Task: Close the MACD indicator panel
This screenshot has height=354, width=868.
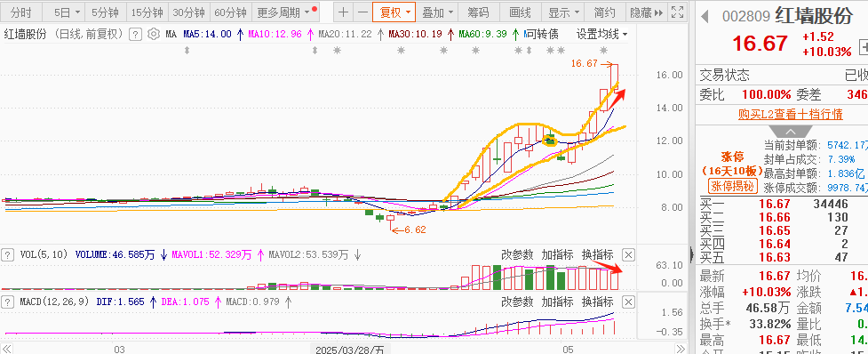Action: tap(628, 302)
